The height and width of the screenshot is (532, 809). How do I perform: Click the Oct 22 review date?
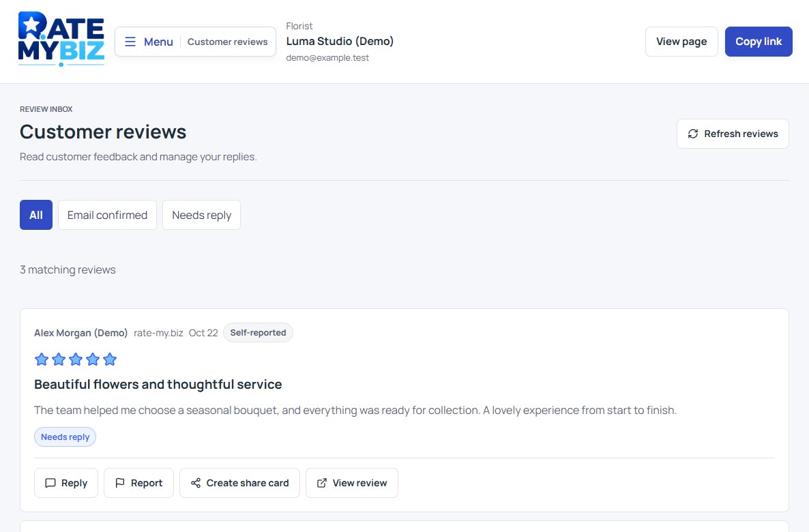[203, 333]
